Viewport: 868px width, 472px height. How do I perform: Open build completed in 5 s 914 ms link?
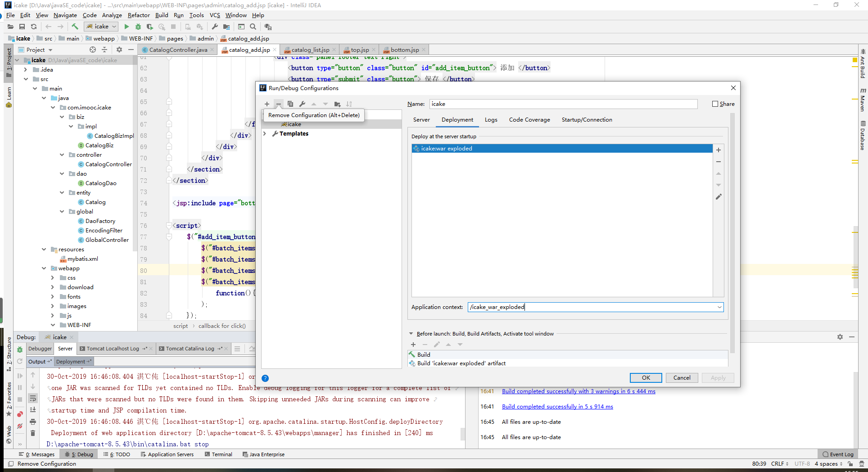tap(557, 407)
